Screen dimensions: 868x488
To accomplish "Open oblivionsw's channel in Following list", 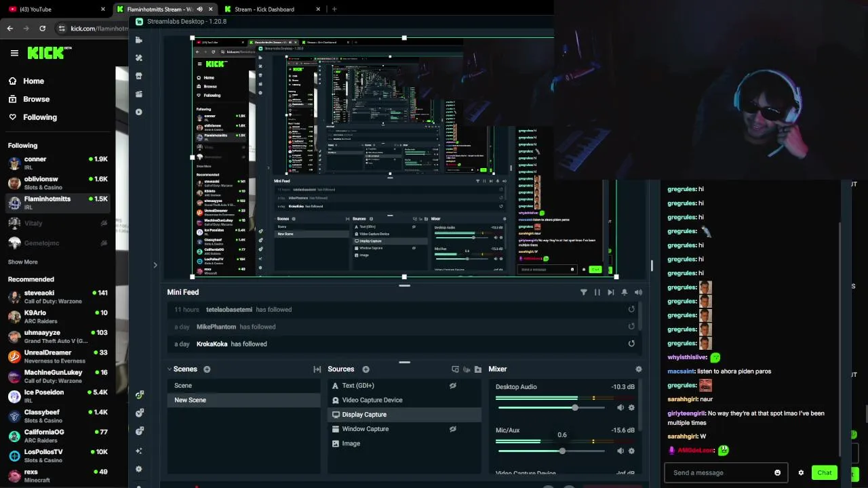I will pyautogui.click(x=58, y=183).
